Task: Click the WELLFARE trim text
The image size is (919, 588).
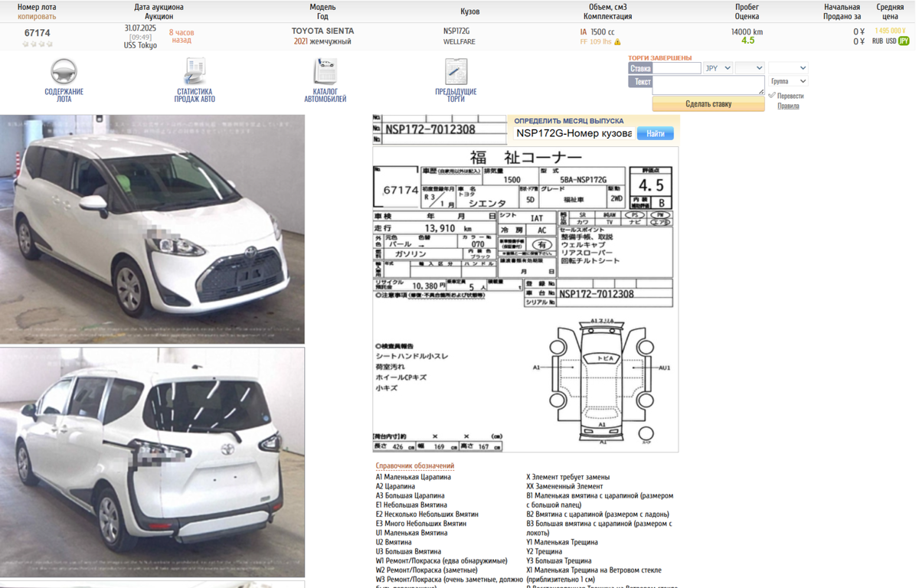Action: tap(459, 41)
